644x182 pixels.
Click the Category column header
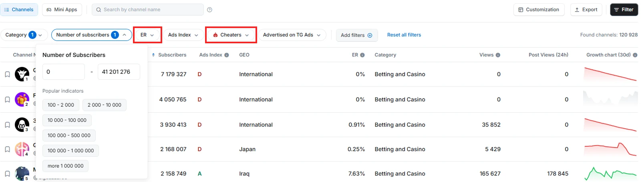coord(385,55)
